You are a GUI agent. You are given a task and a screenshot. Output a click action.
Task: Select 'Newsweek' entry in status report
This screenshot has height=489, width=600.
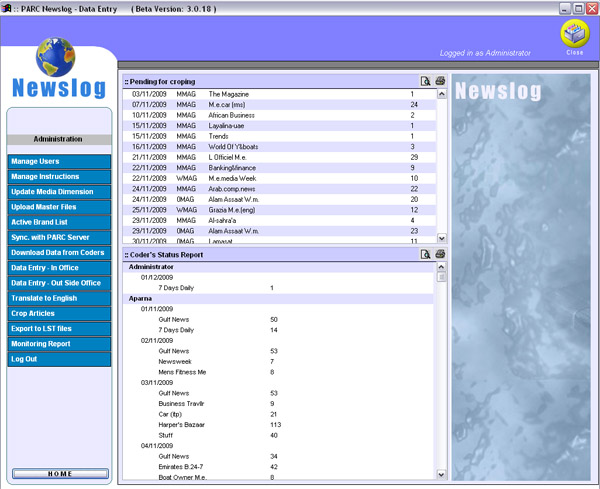tap(175, 362)
